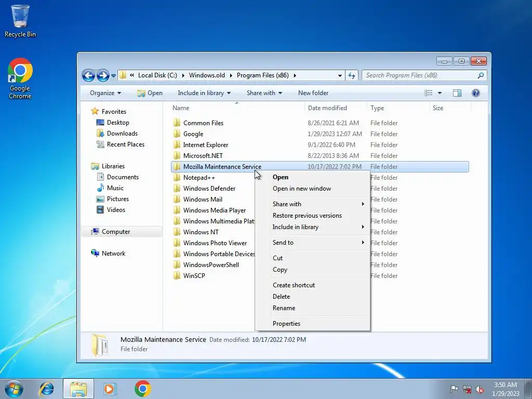The height and width of the screenshot is (399, 532).
Task: Change view using the view icon
Action: tap(429, 93)
